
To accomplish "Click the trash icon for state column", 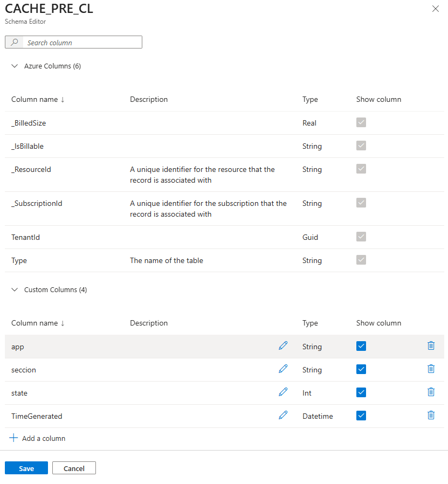I will click(x=431, y=392).
